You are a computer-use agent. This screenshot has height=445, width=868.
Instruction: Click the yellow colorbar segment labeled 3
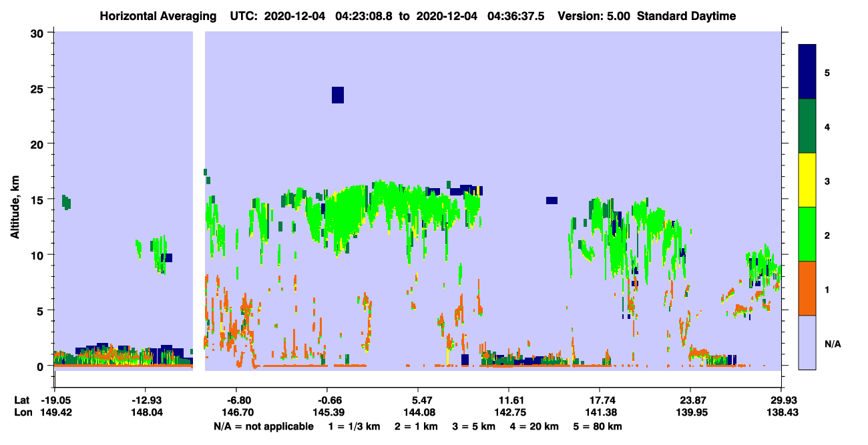pos(807,180)
